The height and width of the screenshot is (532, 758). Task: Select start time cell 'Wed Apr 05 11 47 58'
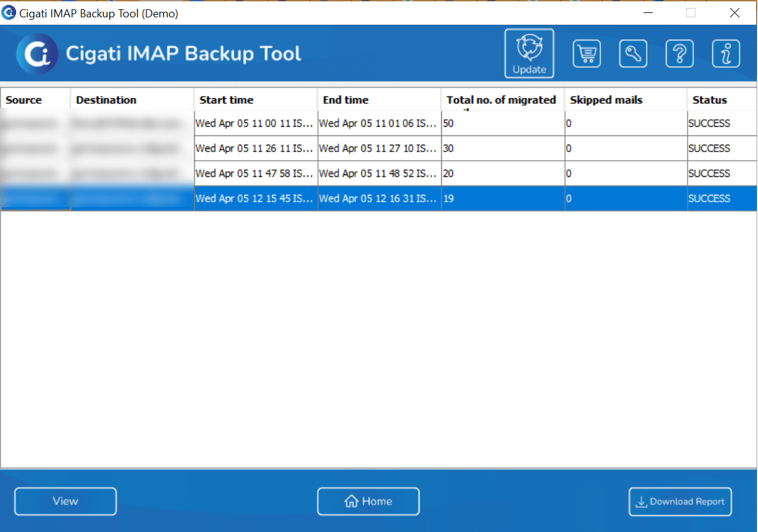(x=256, y=173)
